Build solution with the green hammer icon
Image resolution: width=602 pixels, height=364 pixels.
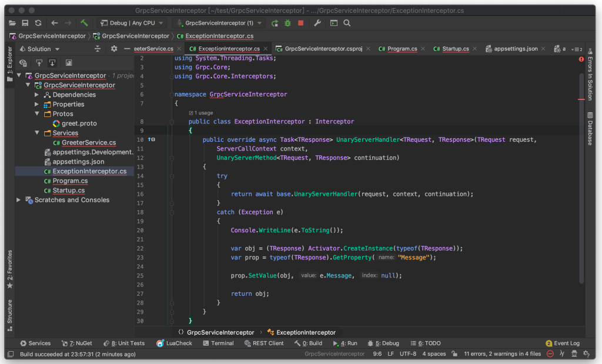click(x=84, y=23)
